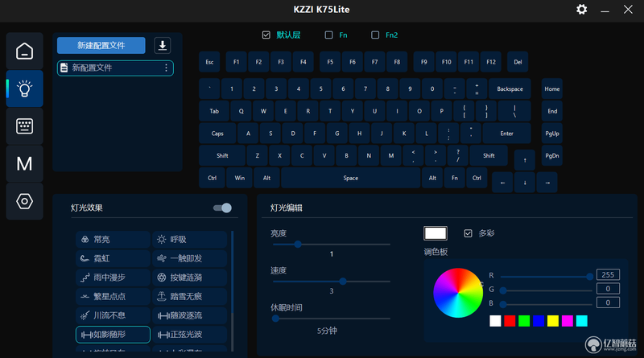Click the G green channel slider
Screen dimensions: 644x358
[x=547, y=290]
